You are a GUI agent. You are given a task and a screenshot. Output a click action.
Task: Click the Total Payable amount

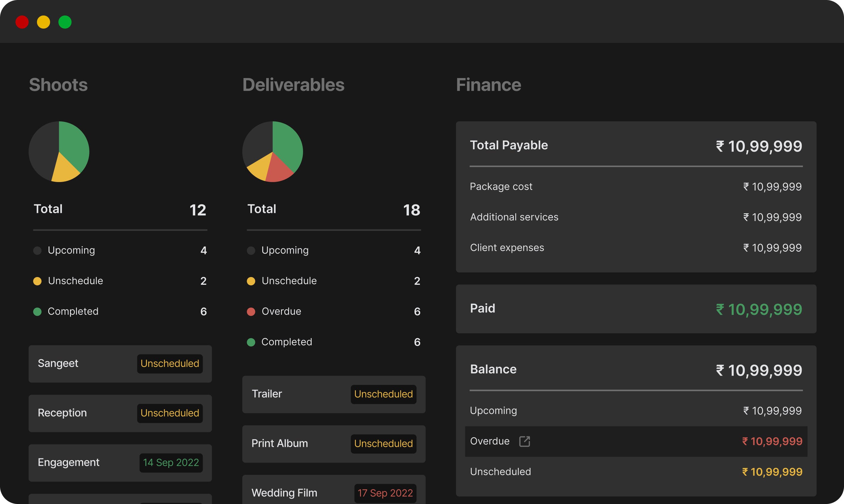pos(759,146)
